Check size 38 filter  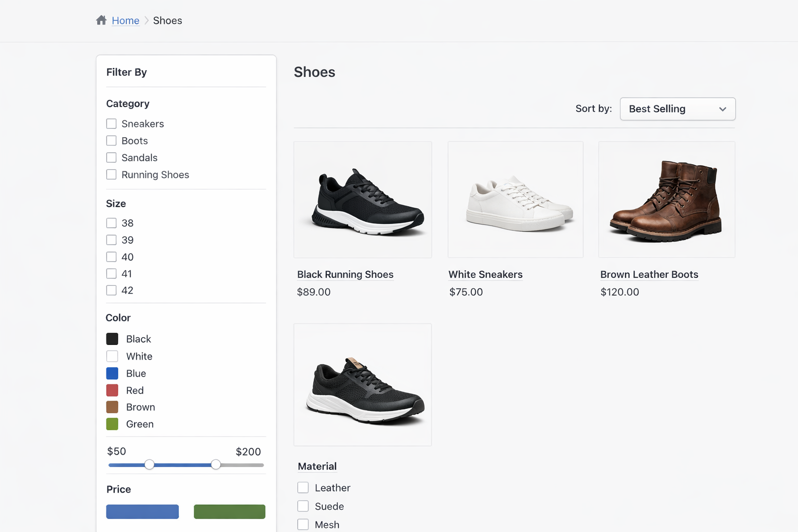click(111, 223)
